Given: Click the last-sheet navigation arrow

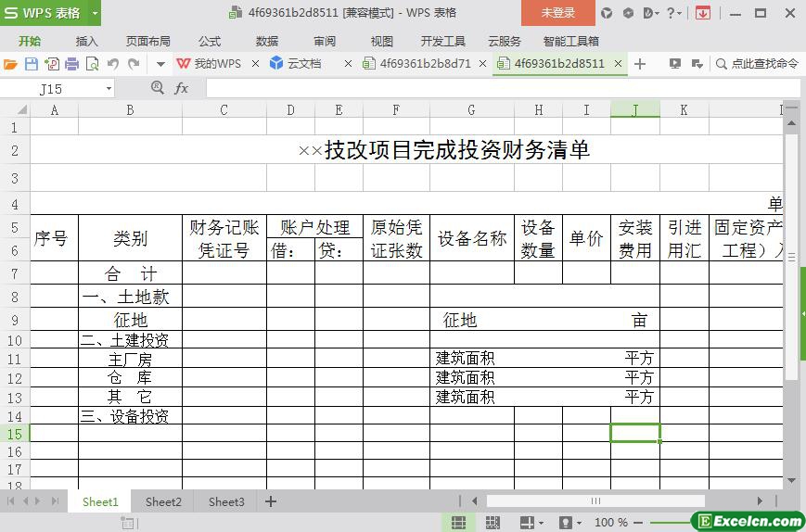Looking at the screenshot, I should 55,501.
